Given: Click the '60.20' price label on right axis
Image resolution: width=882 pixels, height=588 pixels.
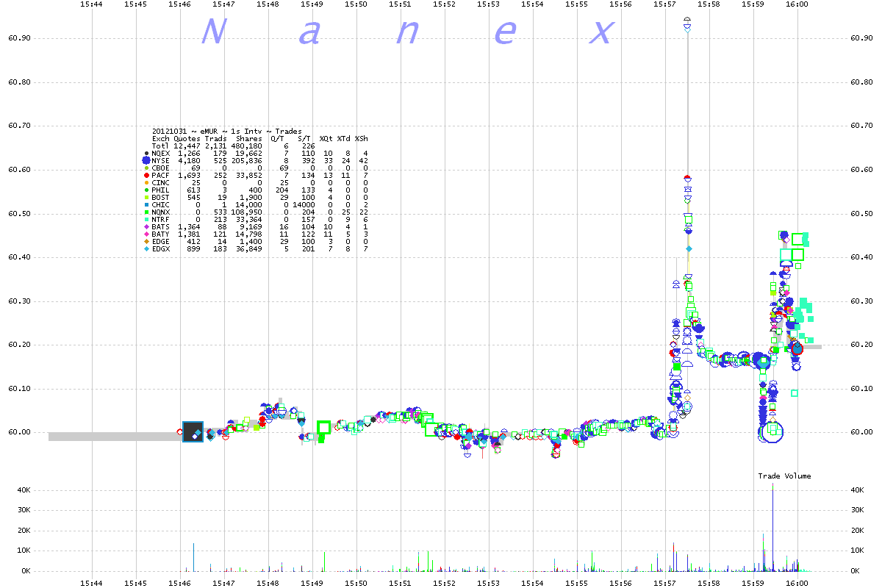Looking at the screenshot, I should 861,345.
